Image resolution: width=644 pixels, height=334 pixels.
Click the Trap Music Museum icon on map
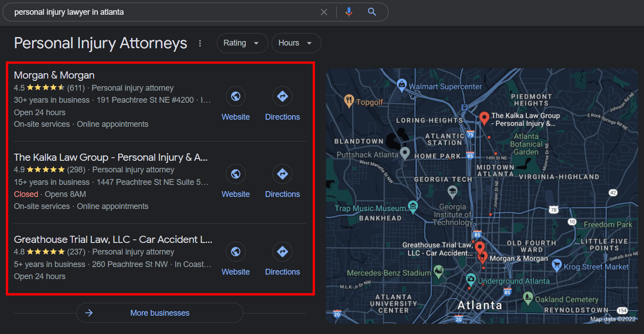click(413, 206)
